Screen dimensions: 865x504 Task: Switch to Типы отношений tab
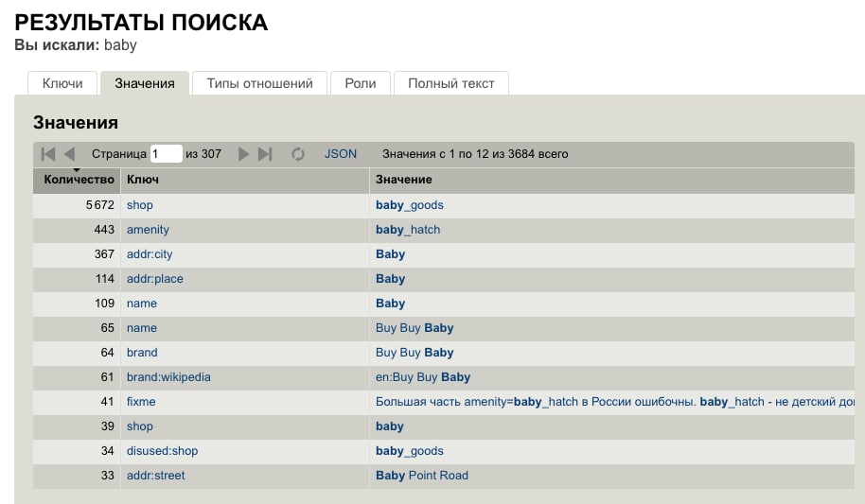coord(259,83)
